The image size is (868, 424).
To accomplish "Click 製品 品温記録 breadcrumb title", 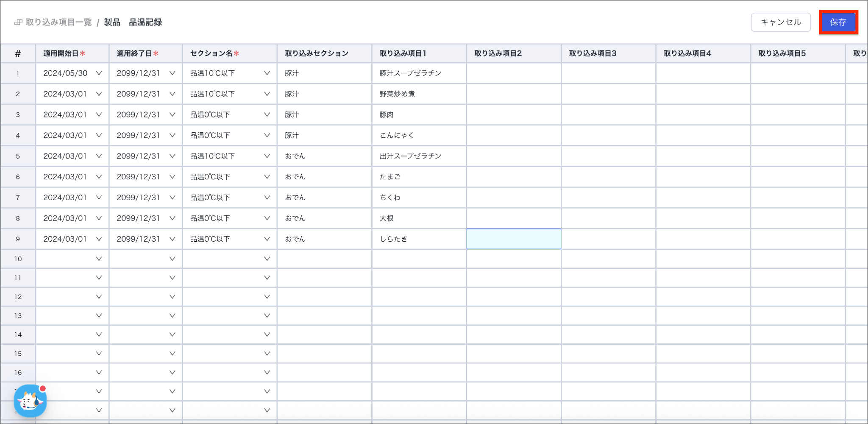I will (133, 22).
